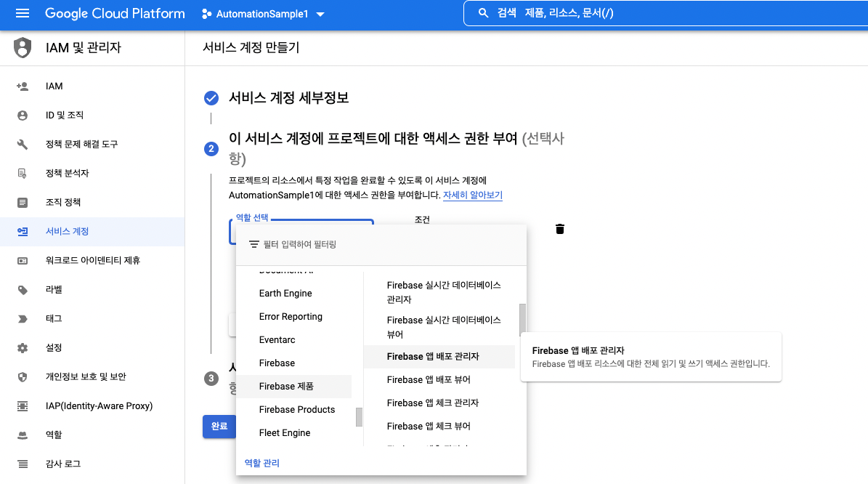
Task: Open '워크로드 아이덴티티 제휴' sidebar item
Action: [x=92, y=260]
